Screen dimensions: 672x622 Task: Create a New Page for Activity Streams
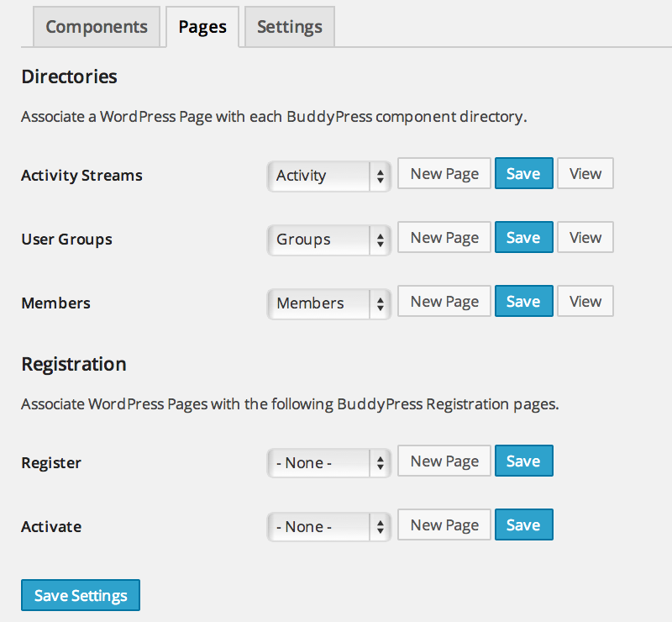point(444,173)
